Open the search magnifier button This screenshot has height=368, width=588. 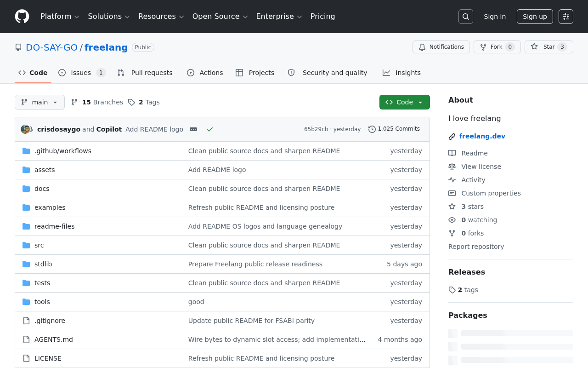[466, 17]
